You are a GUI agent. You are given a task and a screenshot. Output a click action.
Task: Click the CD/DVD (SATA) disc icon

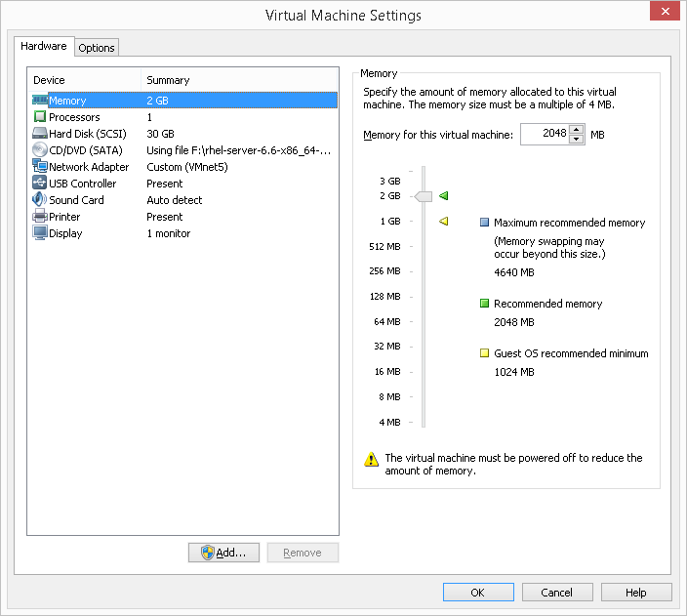[40, 150]
